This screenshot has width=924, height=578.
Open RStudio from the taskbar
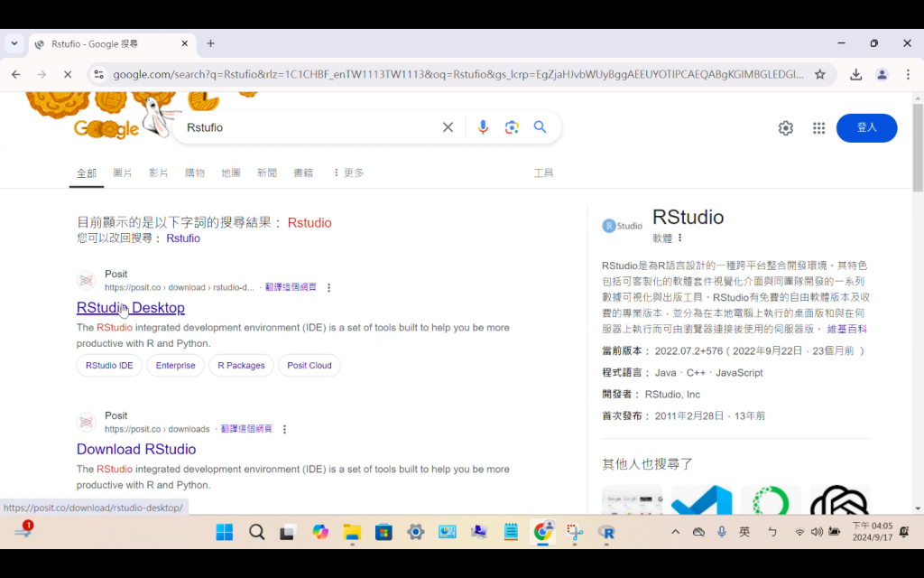click(x=606, y=532)
